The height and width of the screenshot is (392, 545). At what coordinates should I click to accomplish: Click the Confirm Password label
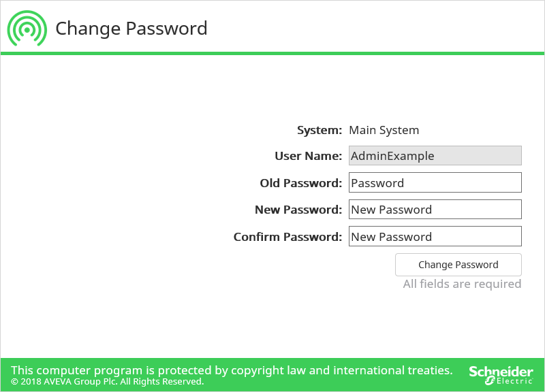pos(287,237)
